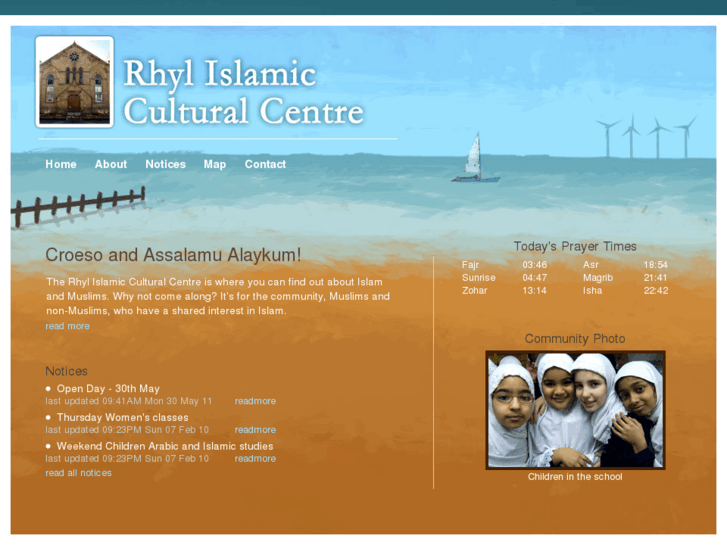Click 'Children in the school' caption
This screenshot has height=545, width=727.
click(x=575, y=477)
